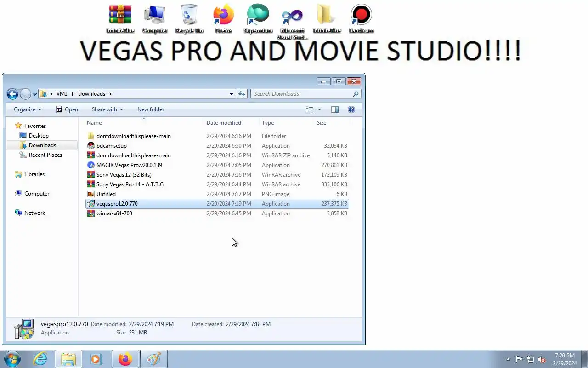Select dontdownloadthisplease-main WinRAR ZIP archive

coord(217,155)
